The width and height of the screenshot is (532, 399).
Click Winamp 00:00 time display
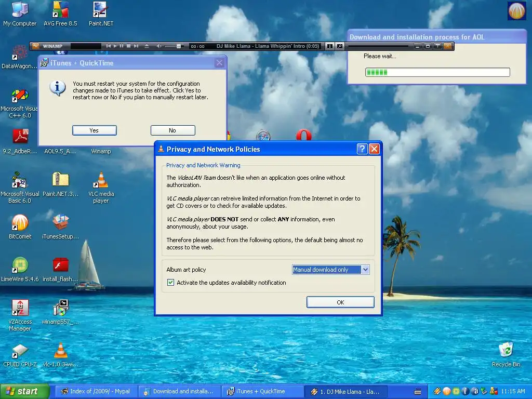coord(197,46)
